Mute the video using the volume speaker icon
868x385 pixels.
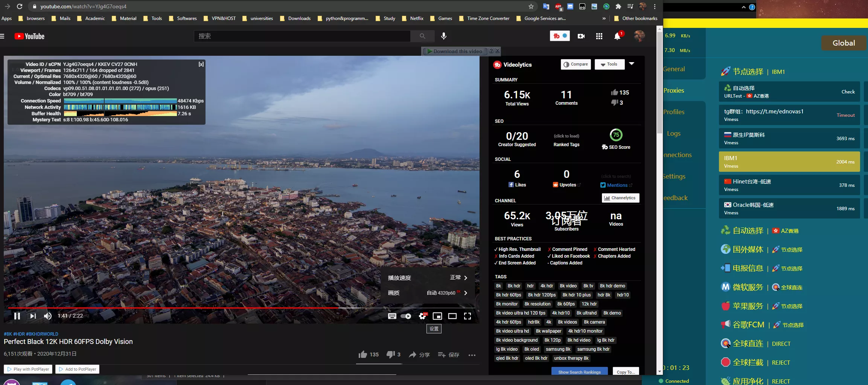coord(47,316)
